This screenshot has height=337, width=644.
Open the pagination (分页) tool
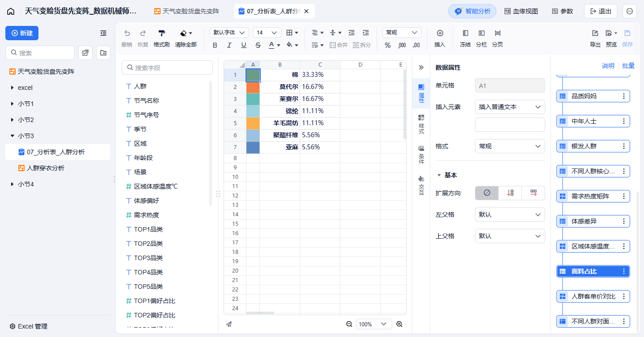click(497, 38)
